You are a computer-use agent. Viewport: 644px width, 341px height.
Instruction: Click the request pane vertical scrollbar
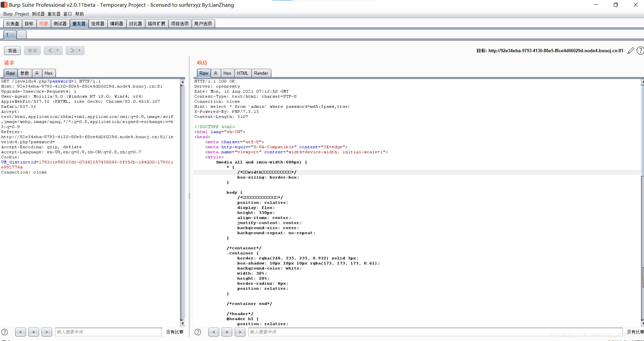coord(182,202)
